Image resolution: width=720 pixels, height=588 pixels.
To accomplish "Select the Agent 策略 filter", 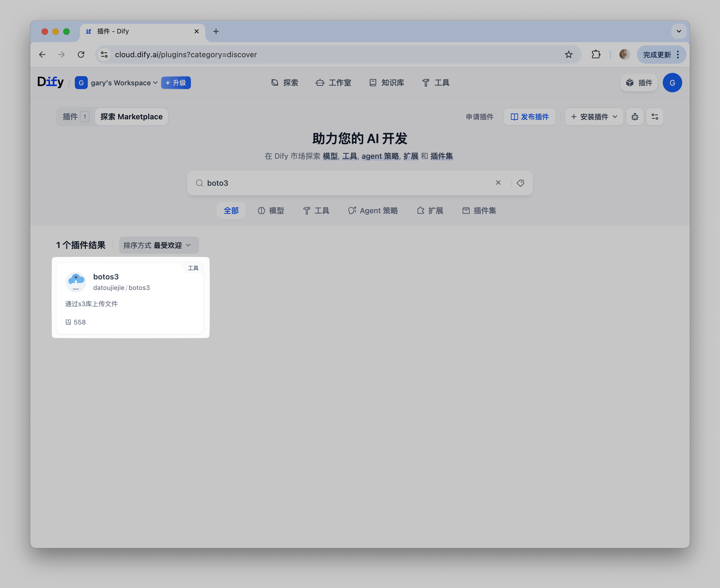I will 373,211.
